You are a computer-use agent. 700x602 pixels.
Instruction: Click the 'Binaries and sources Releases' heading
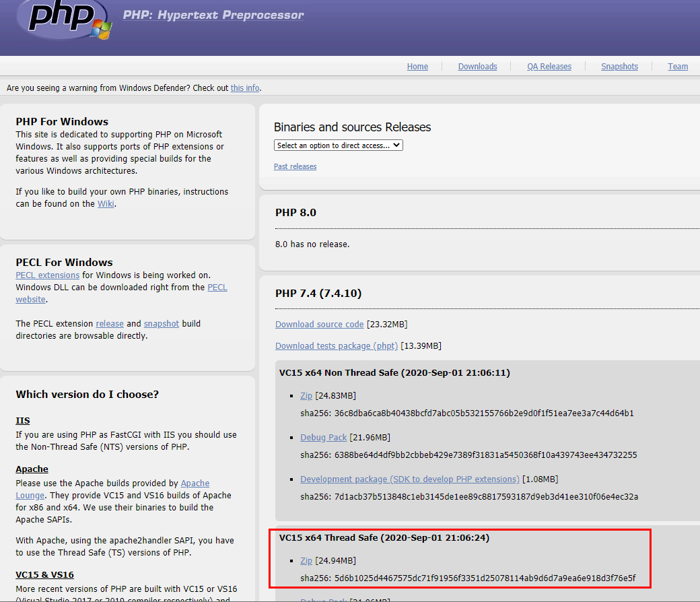coord(352,127)
